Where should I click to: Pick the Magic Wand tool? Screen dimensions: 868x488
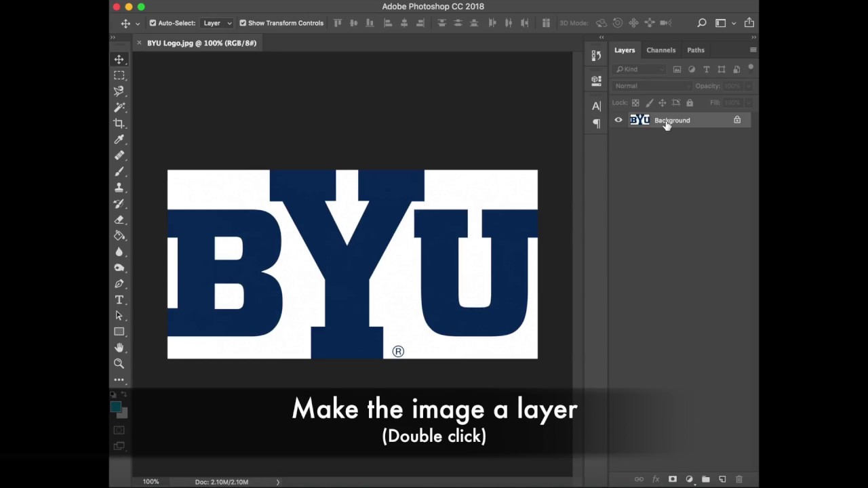pos(119,107)
